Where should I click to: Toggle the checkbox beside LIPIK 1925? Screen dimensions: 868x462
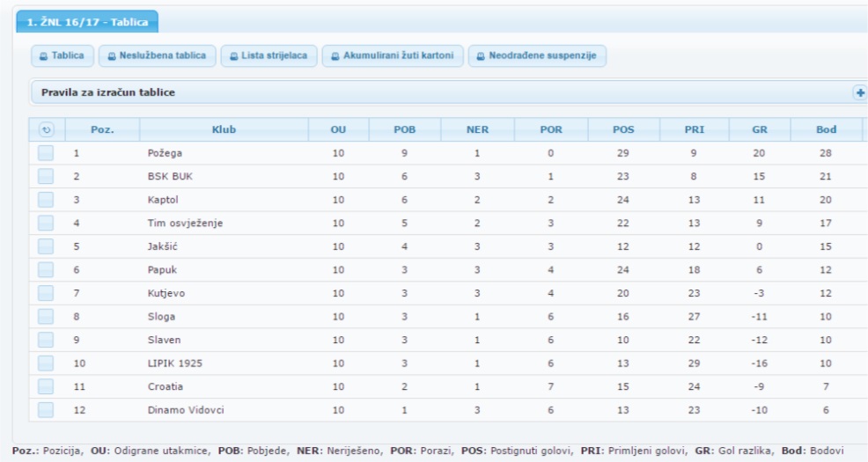[x=46, y=363]
